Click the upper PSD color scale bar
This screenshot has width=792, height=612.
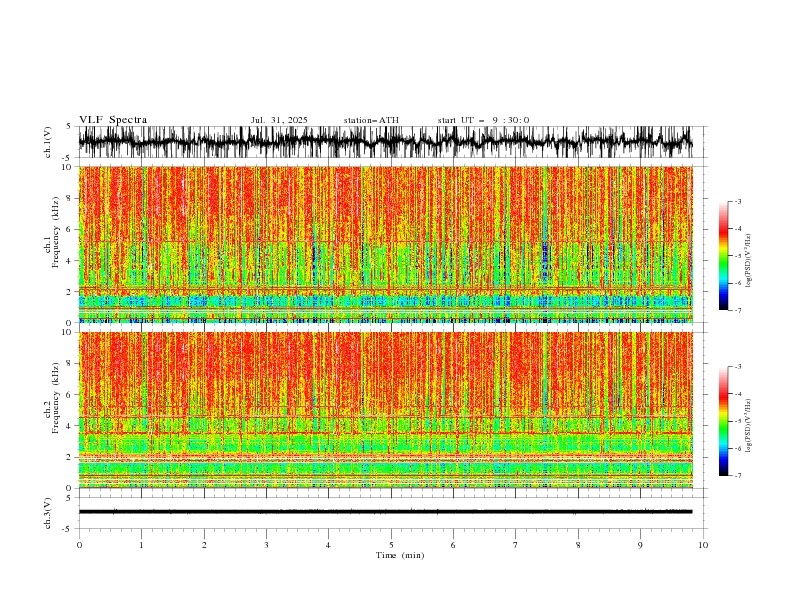723,256
